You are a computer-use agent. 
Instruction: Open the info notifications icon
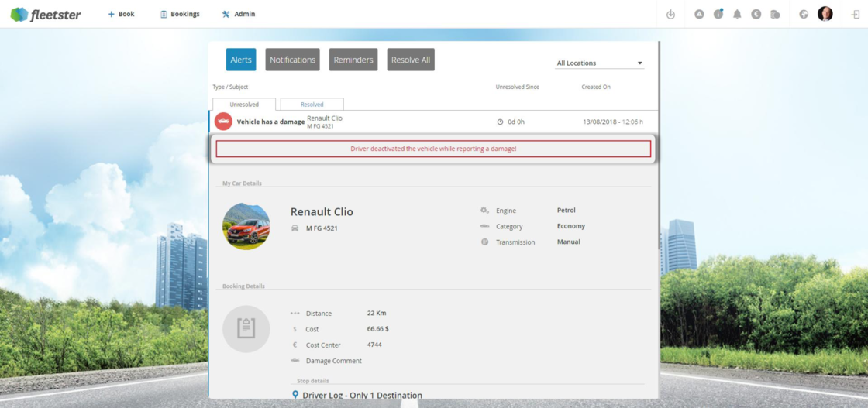pyautogui.click(x=718, y=15)
